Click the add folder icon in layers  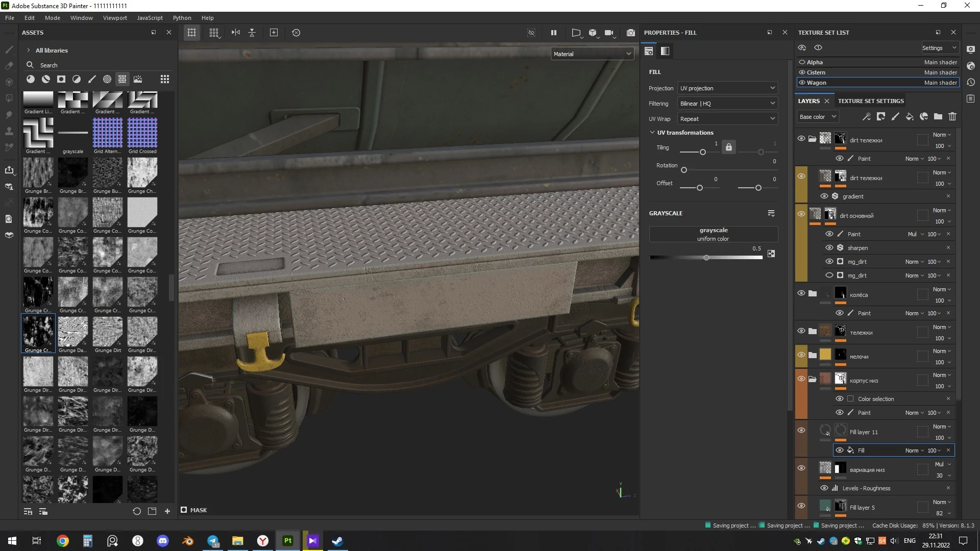point(938,117)
